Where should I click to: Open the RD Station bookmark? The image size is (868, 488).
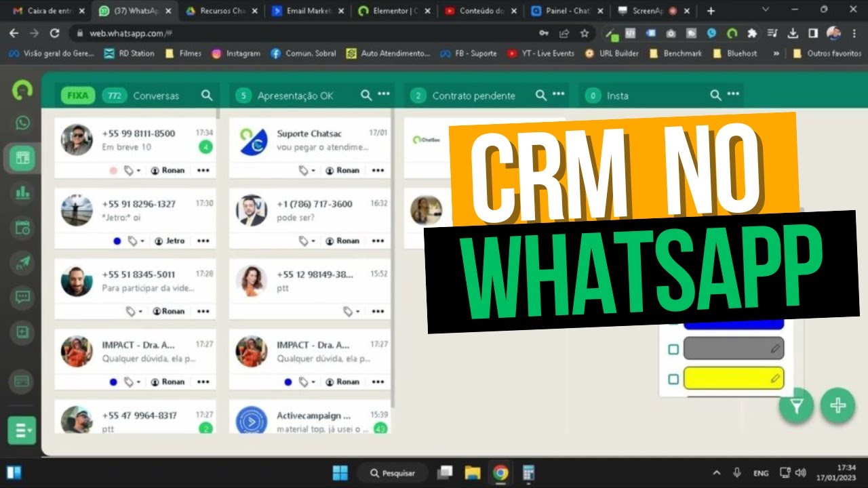coord(129,54)
